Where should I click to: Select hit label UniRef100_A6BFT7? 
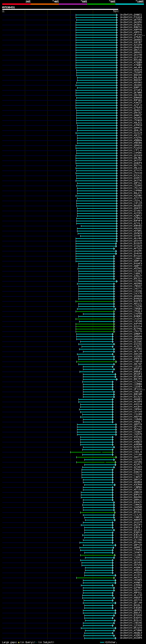tap(131, 266)
